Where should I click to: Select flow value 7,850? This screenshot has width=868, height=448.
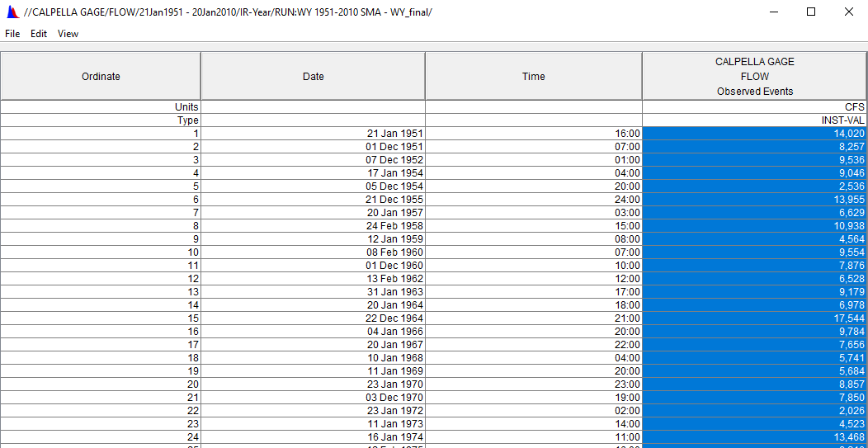754,397
